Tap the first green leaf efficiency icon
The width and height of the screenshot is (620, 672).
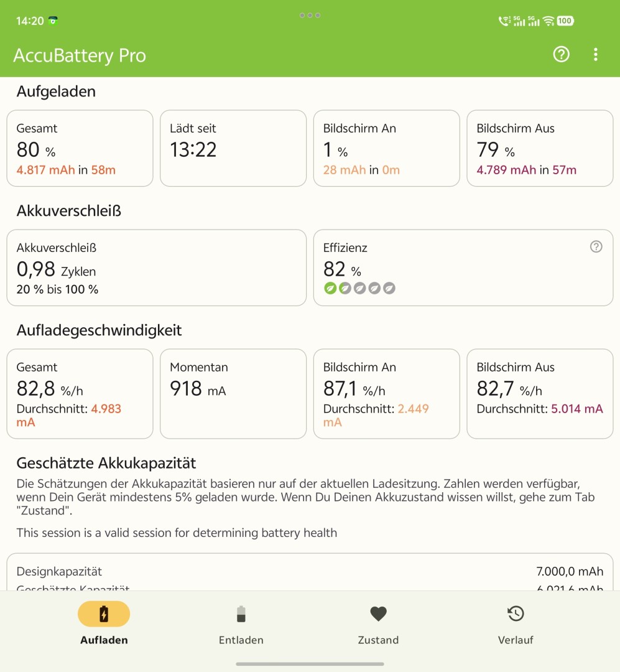point(330,288)
